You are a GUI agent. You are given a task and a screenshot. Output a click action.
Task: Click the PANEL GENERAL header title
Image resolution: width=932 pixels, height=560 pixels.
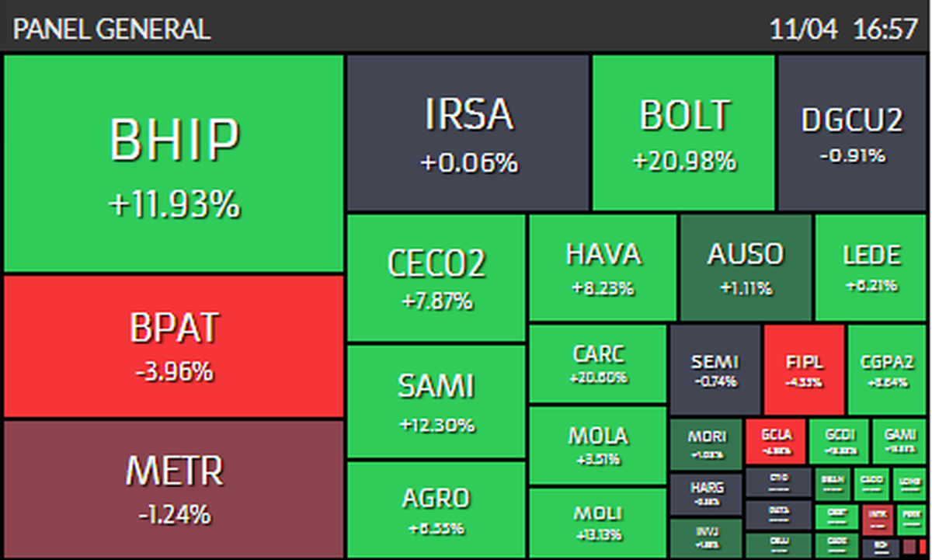click(112, 30)
